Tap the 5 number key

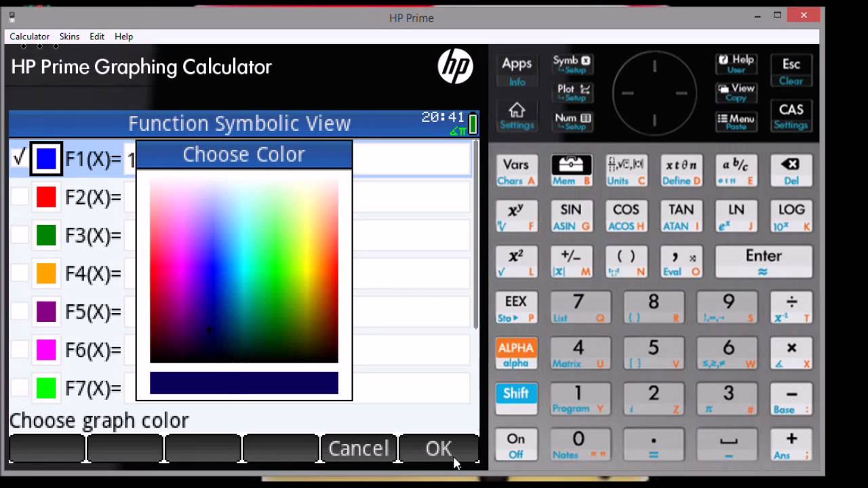653,353
